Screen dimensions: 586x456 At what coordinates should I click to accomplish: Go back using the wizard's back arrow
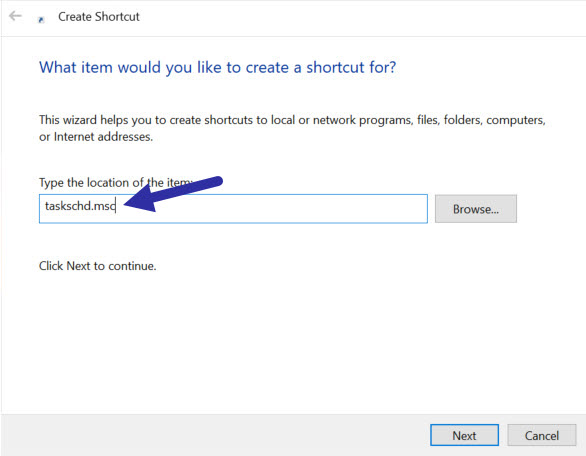click(x=15, y=16)
